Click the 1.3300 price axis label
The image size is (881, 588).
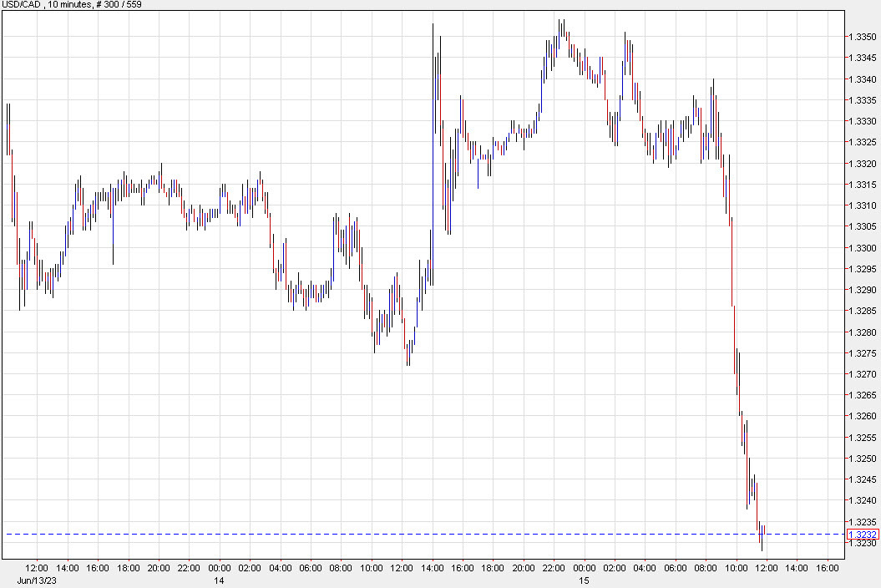863,248
